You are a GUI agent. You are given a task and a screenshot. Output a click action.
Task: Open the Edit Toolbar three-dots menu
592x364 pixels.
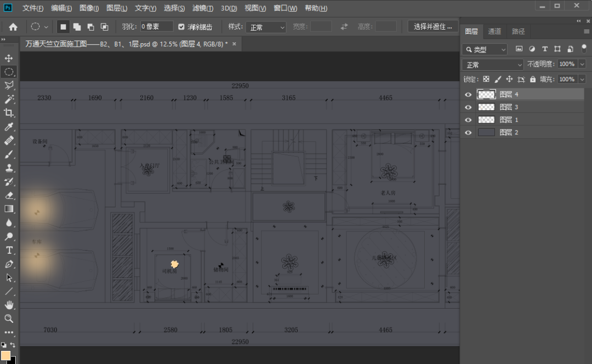[9, 332]
